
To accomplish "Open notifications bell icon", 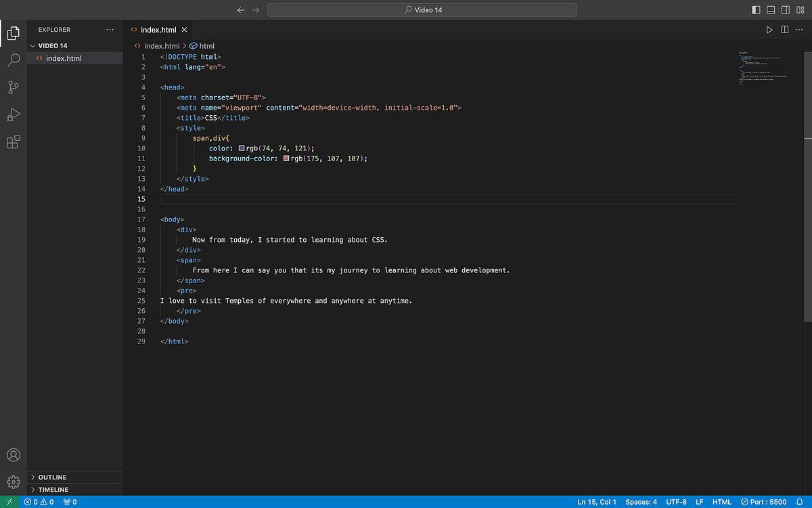I will 800,502.
